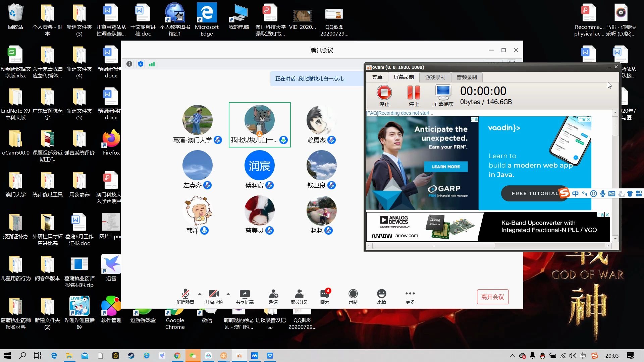Click LEARN MORE in GARP ad
Image resolution: width=644 pixels, height=362 pixels.
446,167
